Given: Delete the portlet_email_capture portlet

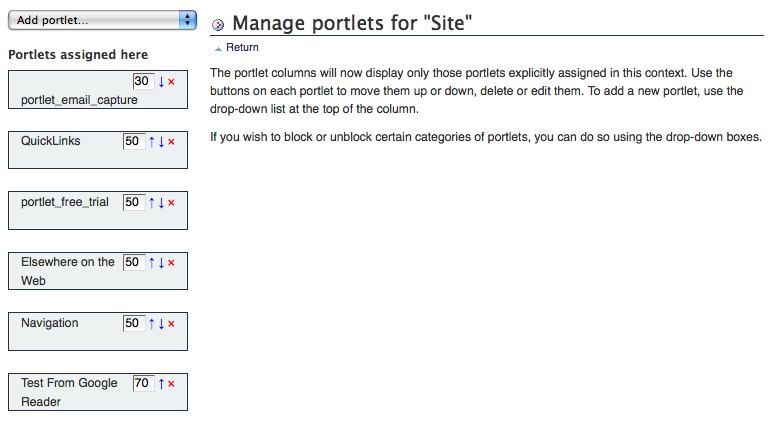Looking at the screenshot, I should 171,81.
